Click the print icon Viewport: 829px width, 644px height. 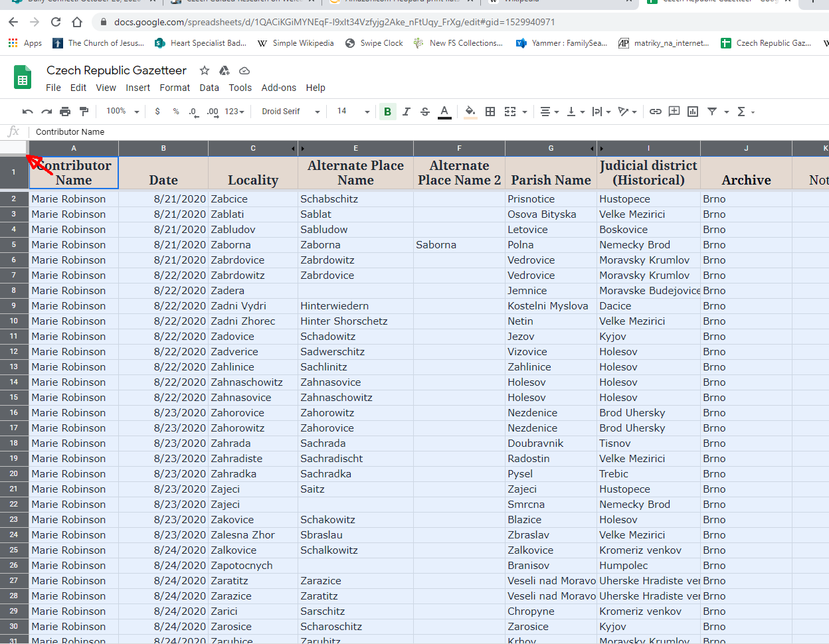tap(65, 112)
